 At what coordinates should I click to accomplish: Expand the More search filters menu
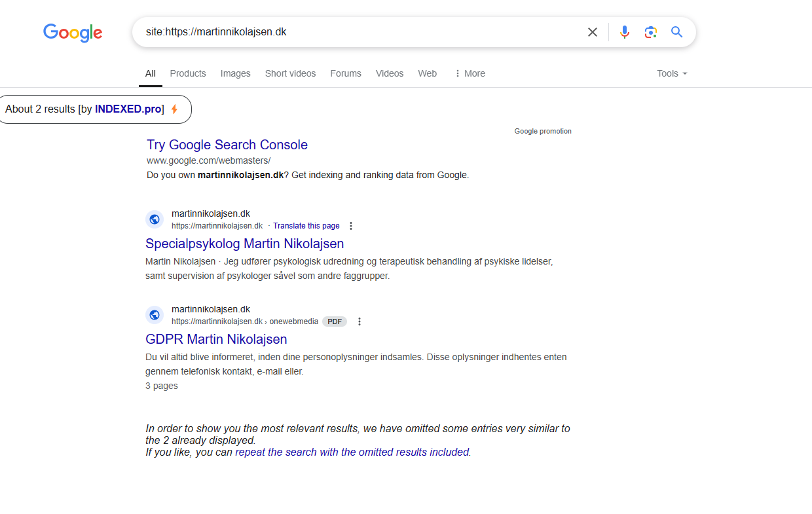470,73
